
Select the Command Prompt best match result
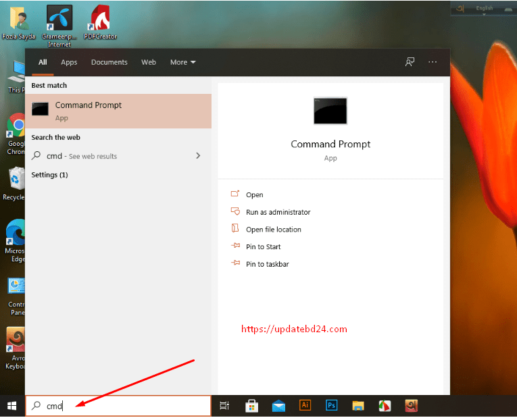(118, 111)
